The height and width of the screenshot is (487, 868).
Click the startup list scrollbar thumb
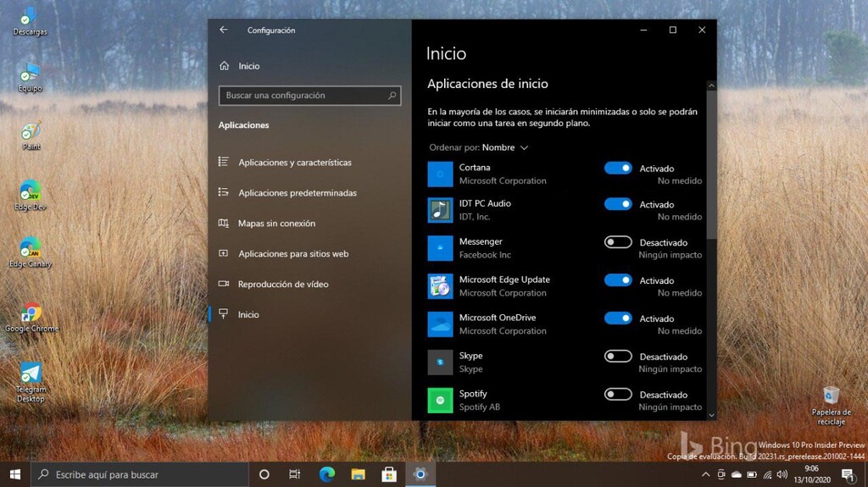pyautogui.click(x=711, y=165)
